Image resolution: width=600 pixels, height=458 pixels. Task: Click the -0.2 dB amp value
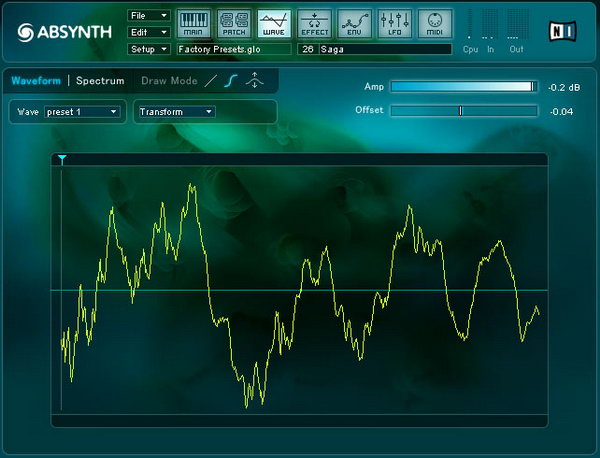(564, 88)
